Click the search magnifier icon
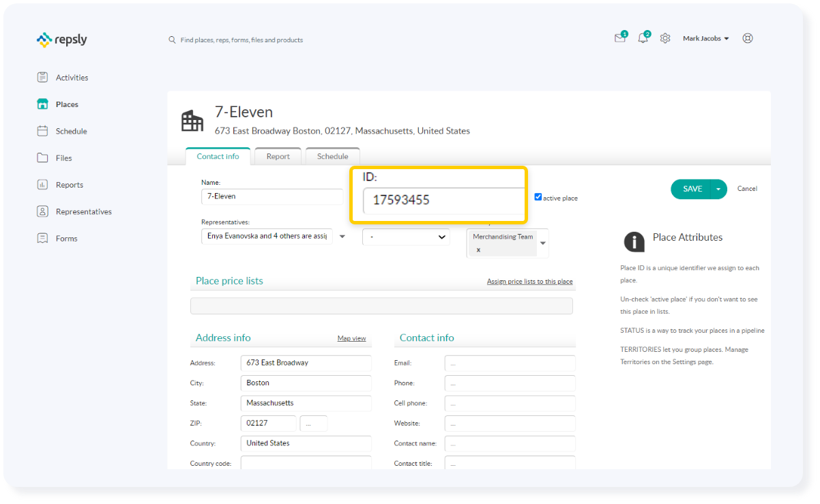This screenshot has height=504, width=820. pyautogui.click(x=172, y=40)
